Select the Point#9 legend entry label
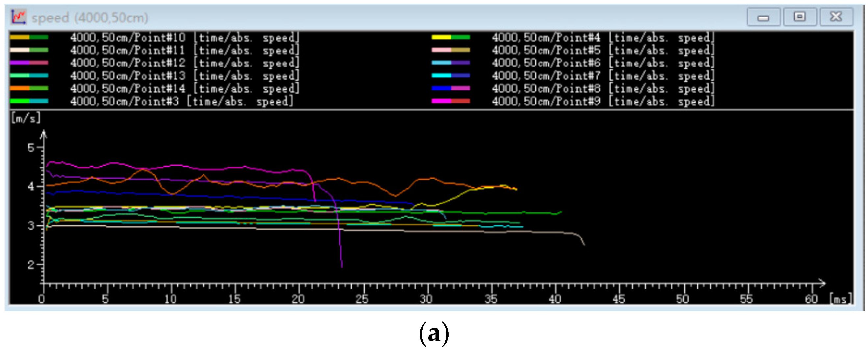 click(x=603, y=101)
